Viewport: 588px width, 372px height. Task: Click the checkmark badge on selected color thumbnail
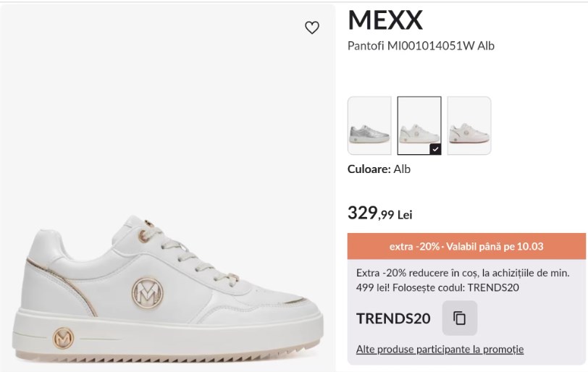tap(434, 148)
